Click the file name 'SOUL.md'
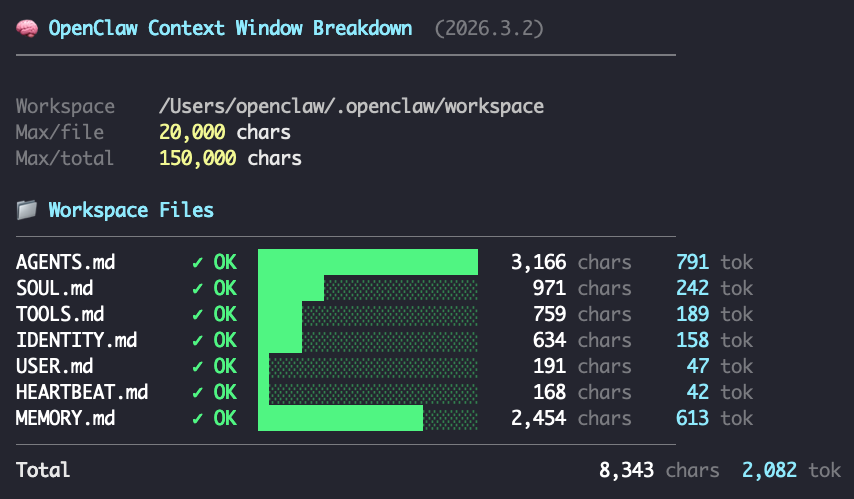This screenshot has width=854, height=499. coord(54,288)
